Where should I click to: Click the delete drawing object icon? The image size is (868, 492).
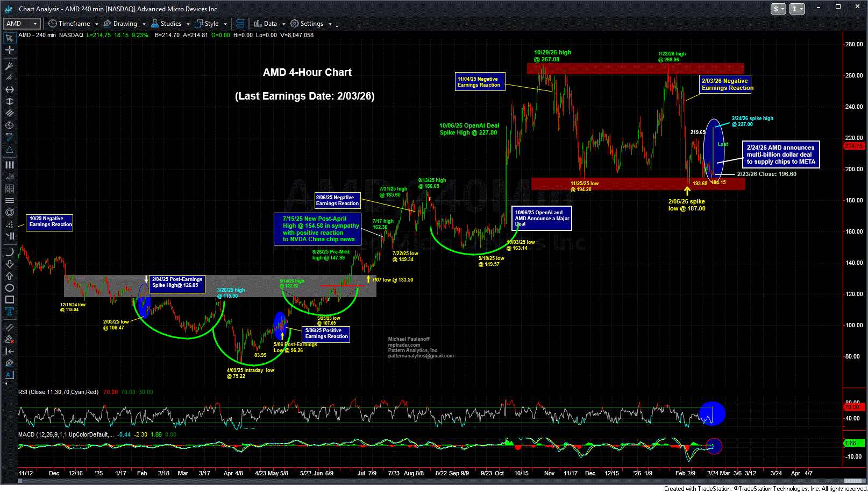pyautogui.click(x=9, y=339)
